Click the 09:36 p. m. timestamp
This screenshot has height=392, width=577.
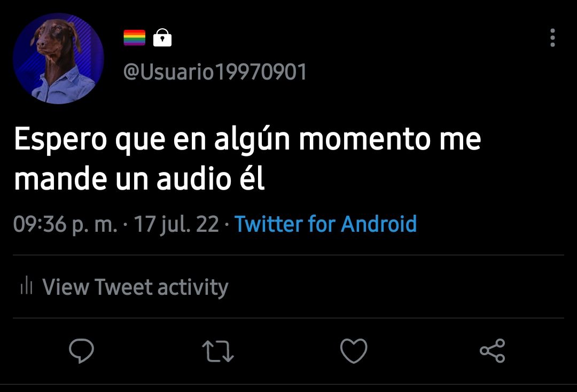(x=66, y=225)
